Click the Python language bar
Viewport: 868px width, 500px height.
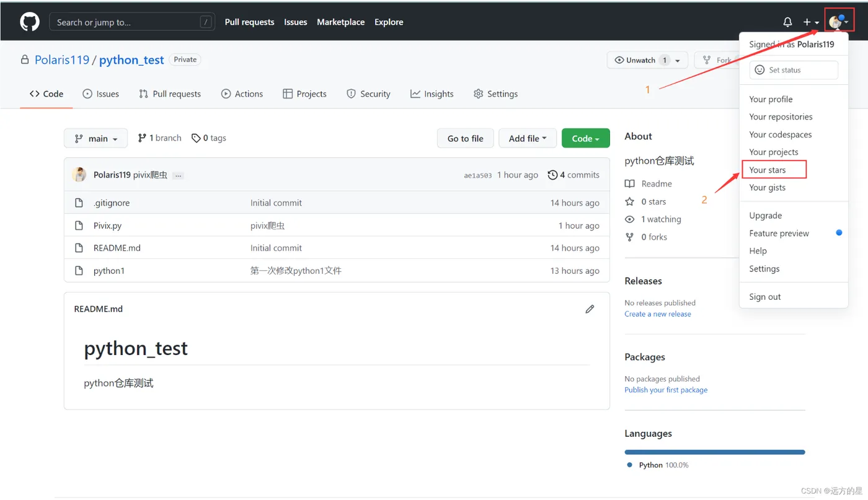pos(715,452)
